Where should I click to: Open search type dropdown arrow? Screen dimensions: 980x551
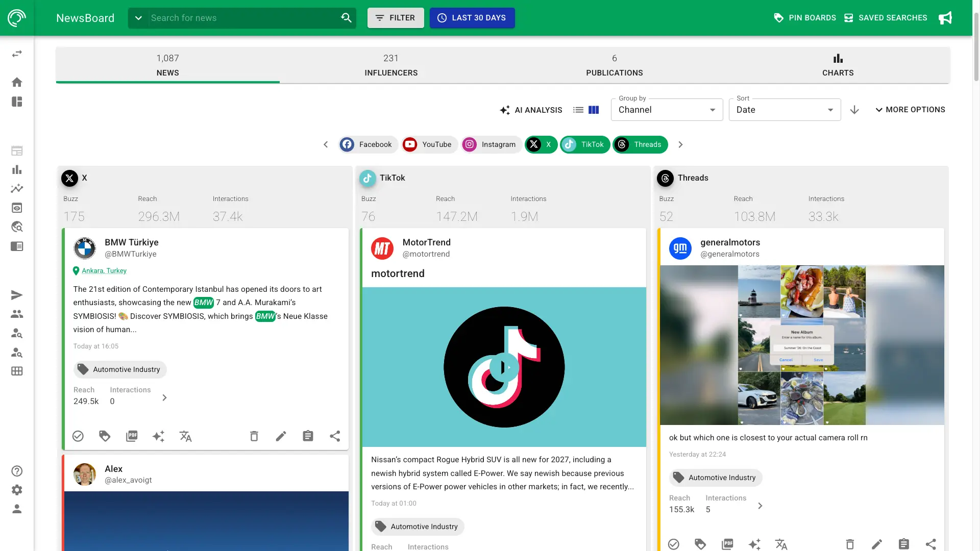pos(138,18)
